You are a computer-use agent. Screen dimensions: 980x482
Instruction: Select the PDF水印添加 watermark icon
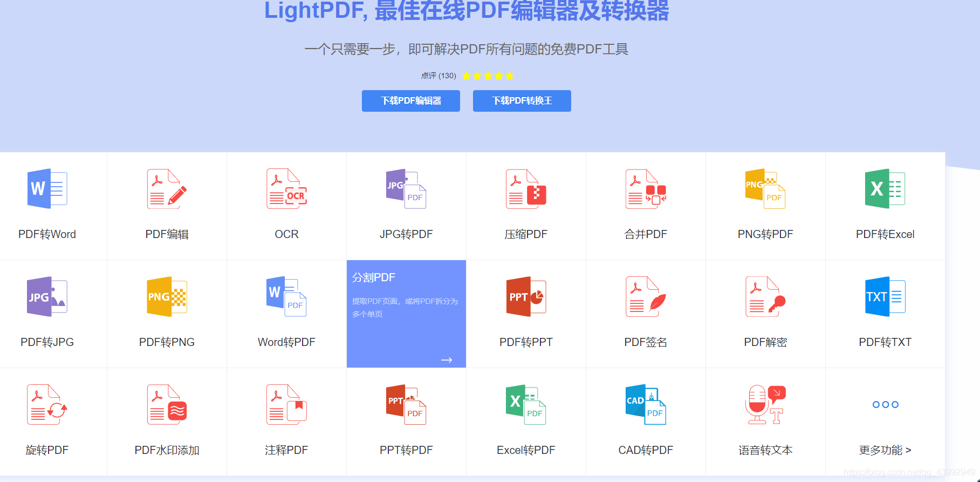point(167,404)
